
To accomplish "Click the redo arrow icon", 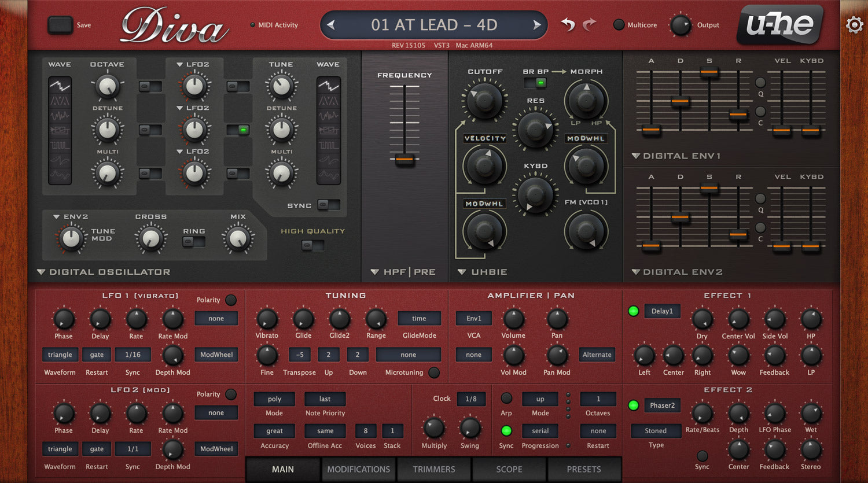I will click(x=589, y=24).
